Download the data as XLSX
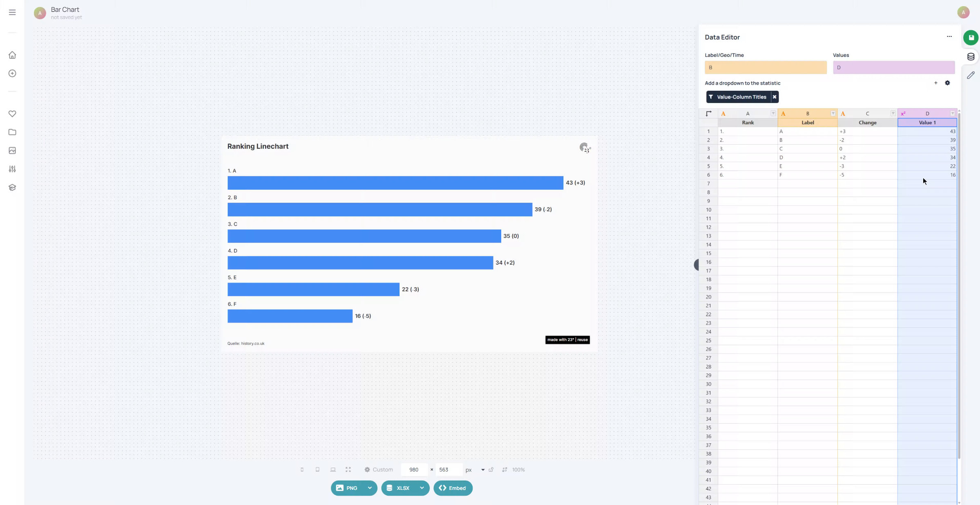Image resolution: width=980 pixels, height=505 pixels. click(399, 488)
